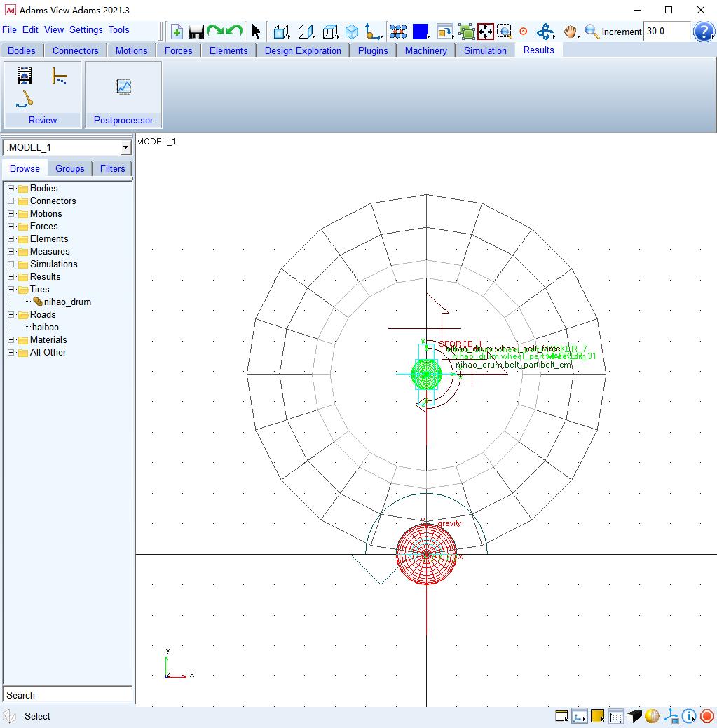
Task: Click the hand pan view tool
Action: [x=571, y=32]
